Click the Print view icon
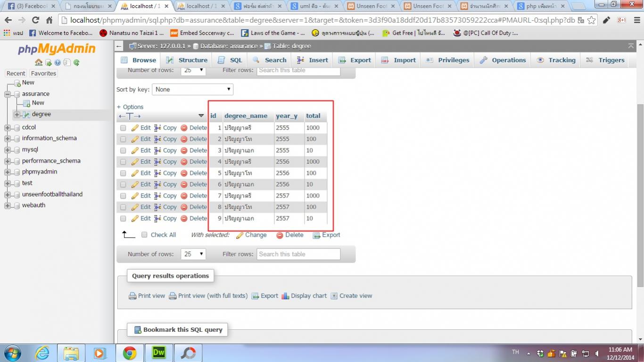The width and height of the screenshot is (644, 362). (132, 296)
